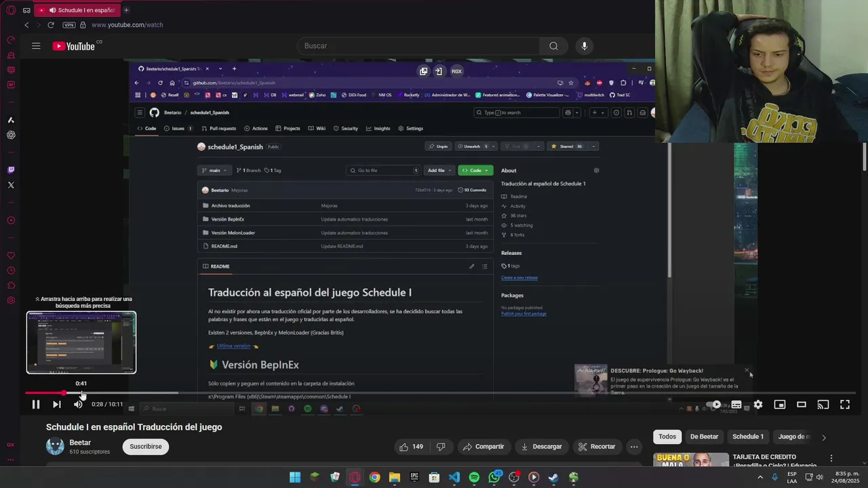The height and width of the screenshot is (488, 868).
Task: Open bookmarks heart icon in sidebar
Action: (x=11, y=256)
